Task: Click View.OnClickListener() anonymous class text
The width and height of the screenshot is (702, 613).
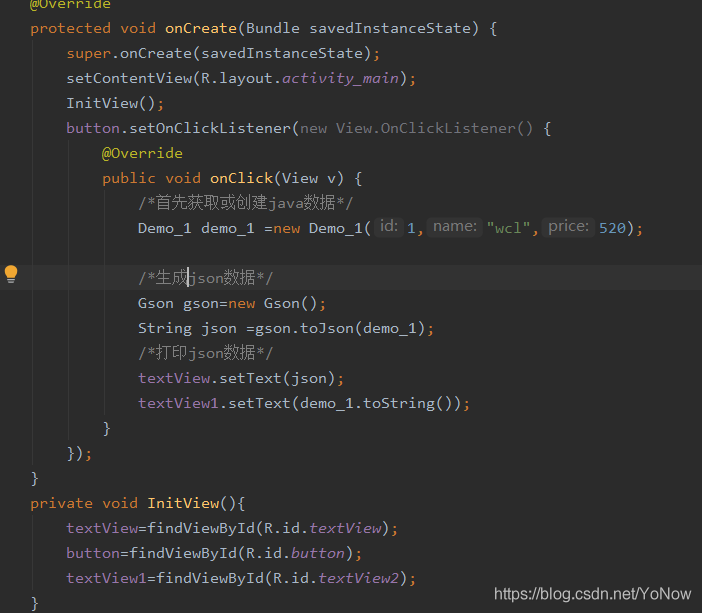Action: [434, 129]
